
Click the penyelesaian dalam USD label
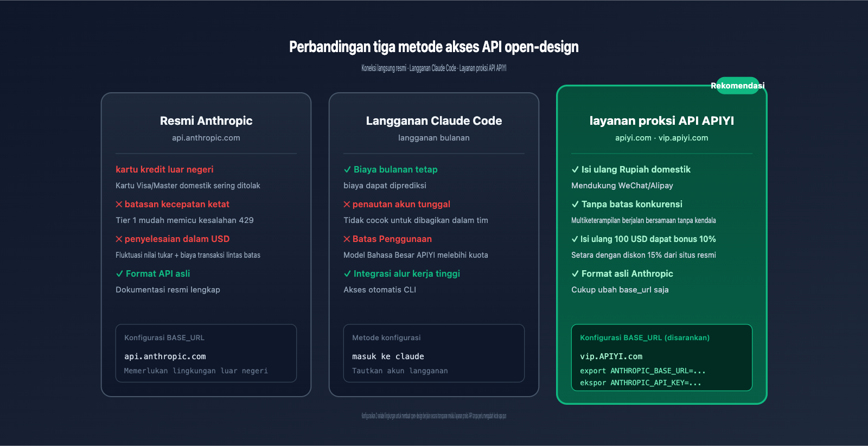[x=177, y=239]
